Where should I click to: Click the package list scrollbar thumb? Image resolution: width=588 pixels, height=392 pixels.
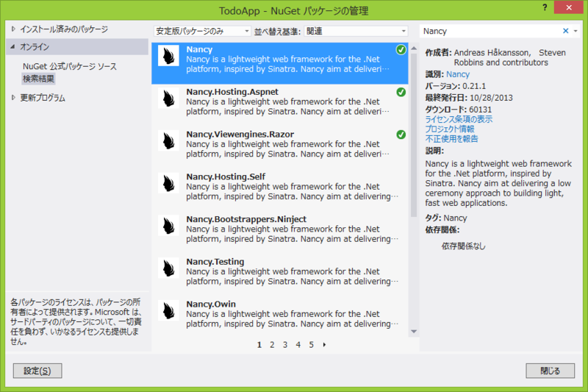pos(414,135)
